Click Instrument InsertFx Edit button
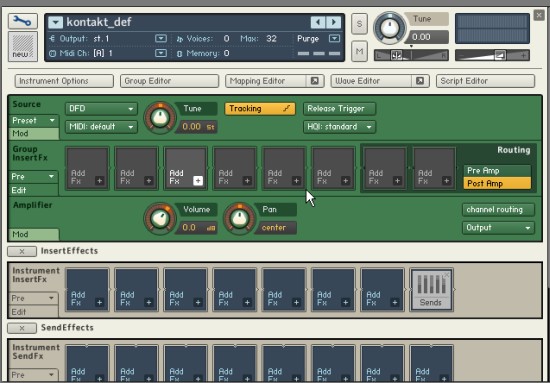This screenshot has width=550, height=383. (x=34, y=312)
